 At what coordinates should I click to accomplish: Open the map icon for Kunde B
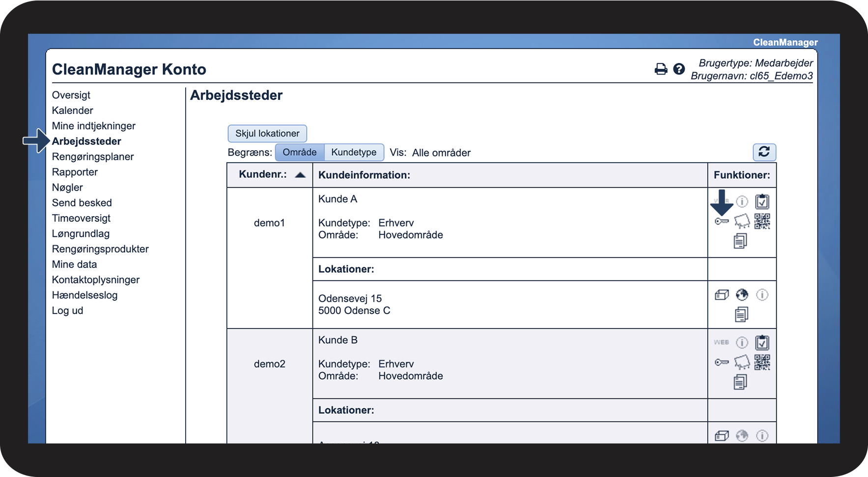click(x=742, y=363)
